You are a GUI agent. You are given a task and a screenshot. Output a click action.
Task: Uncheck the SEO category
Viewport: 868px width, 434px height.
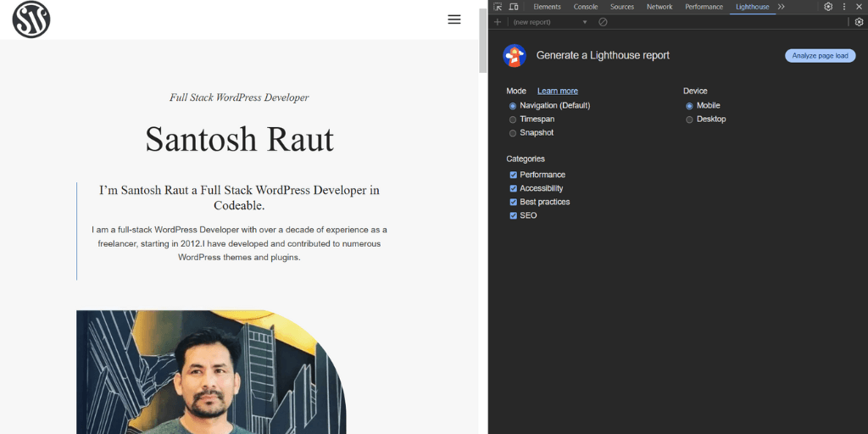coord(513,215)
